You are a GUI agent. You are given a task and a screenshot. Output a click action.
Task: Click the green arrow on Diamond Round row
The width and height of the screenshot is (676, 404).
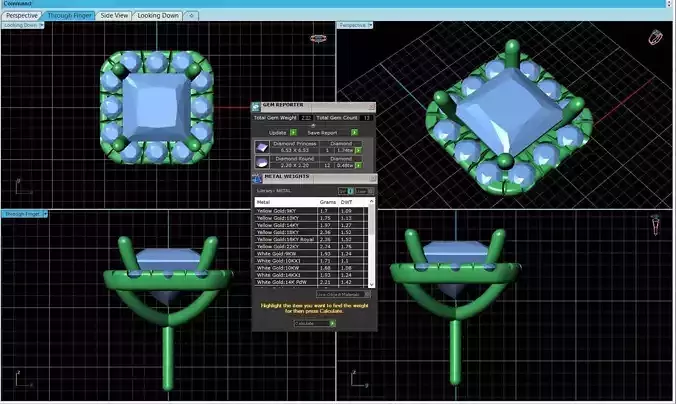pos(358,165)
